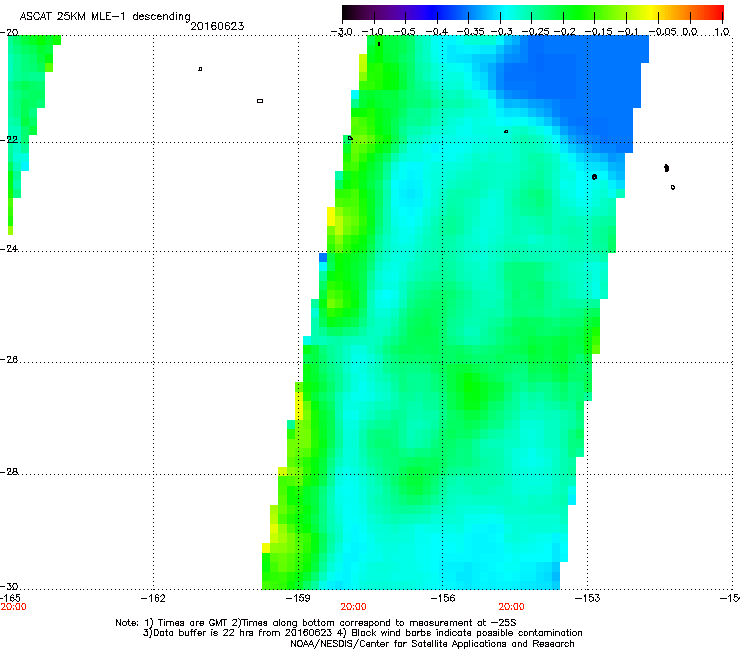Click the 0.0 color scale label
This screenshot has height=650, width=740.
click(690, 32)
